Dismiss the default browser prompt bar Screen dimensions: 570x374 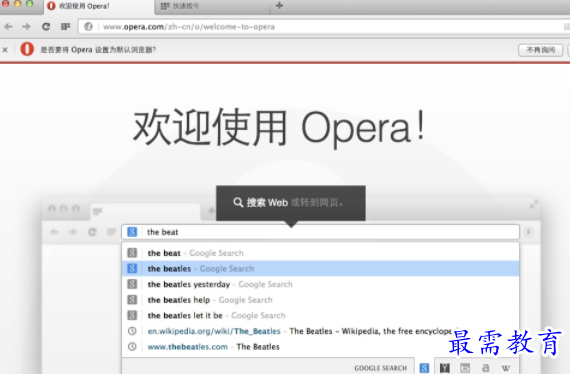[x=5, y=50]
